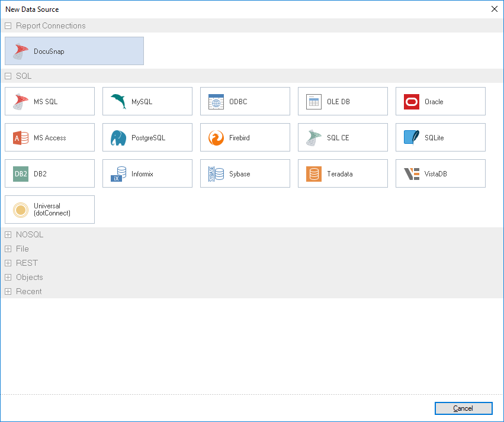Click the Objects header text
Screen dimensions: 504x422
[x=30, y=277]
